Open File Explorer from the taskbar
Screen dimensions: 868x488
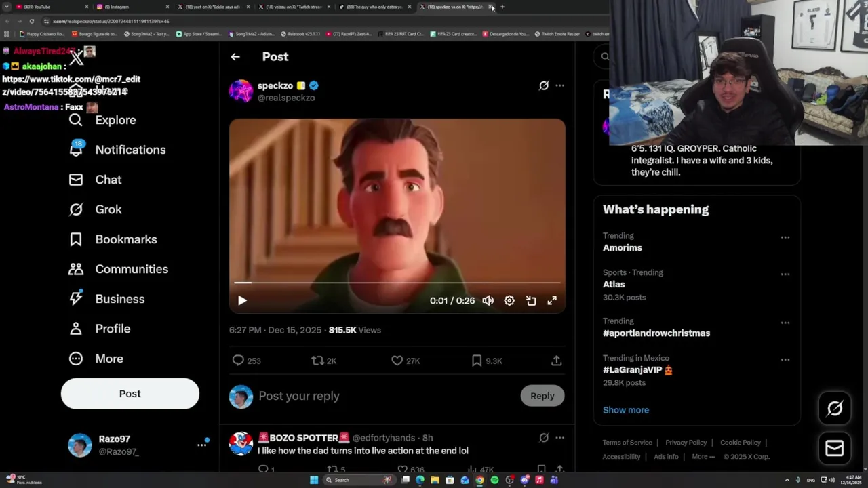point(435,480)
